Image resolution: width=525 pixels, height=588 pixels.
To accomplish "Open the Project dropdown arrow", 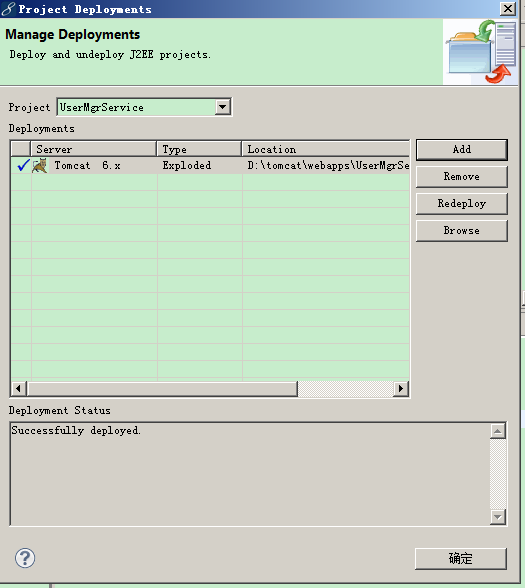I will tap(222, 107).
